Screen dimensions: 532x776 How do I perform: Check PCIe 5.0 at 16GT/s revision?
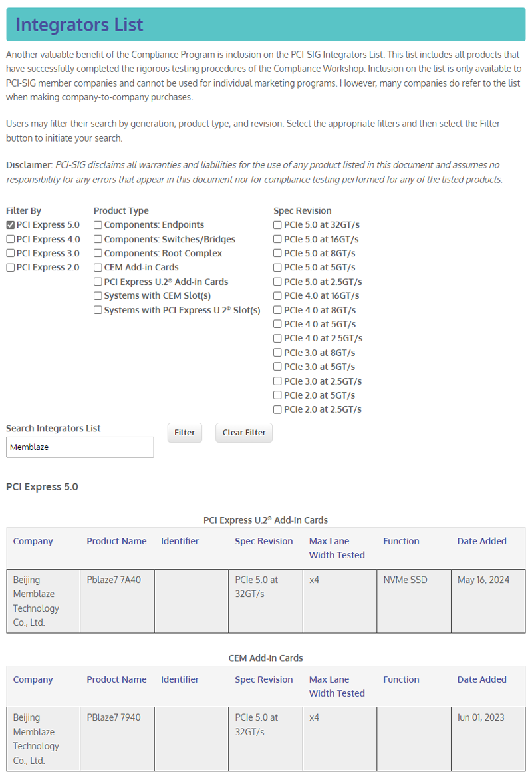click(x=277, y=239)
